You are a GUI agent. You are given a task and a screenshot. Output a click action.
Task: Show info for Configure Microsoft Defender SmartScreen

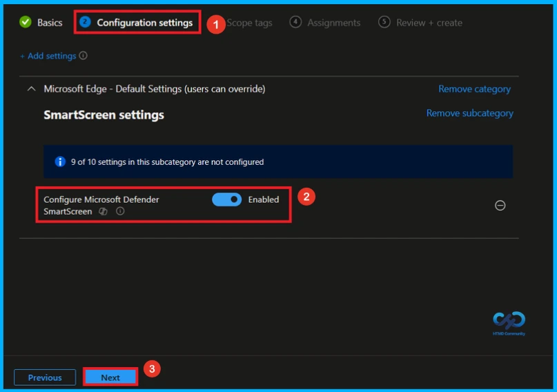click(x=120, y=211)
